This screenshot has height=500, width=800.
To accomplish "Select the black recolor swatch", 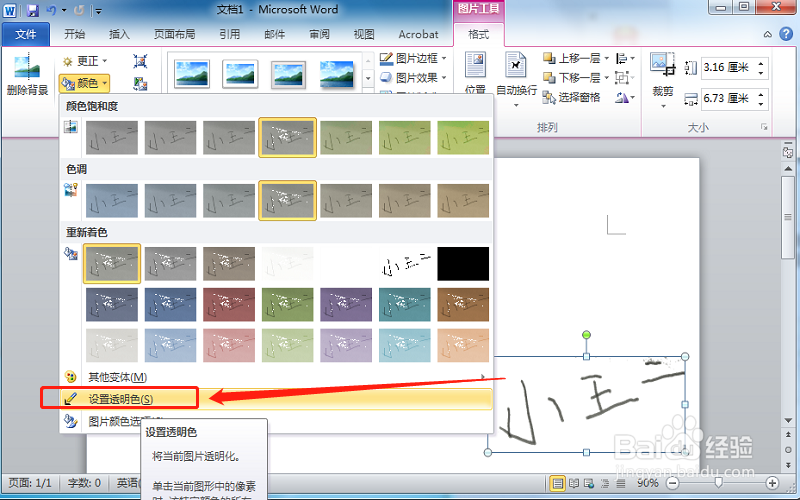I will pos(463,264).
